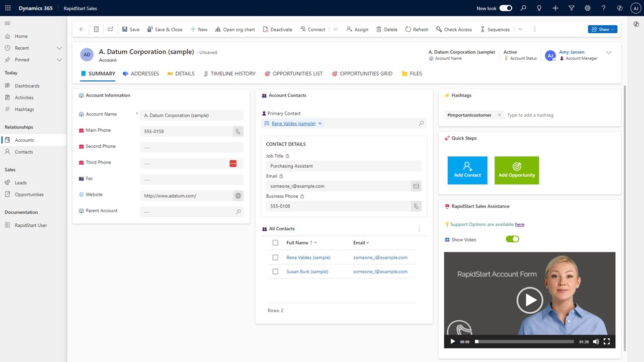
Task: Open the OPPORTUNITIES GRID tab
Action: coord(362,73)
